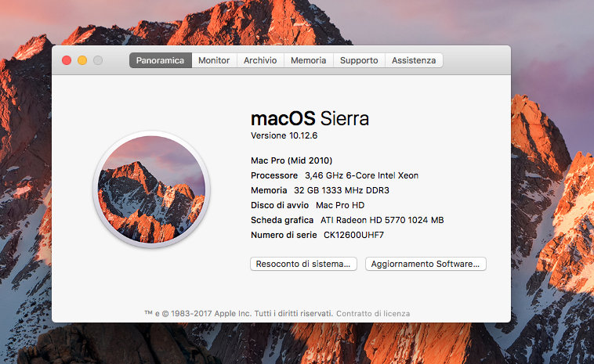Click the Versione 10.12.6 text

coord(284,135)
